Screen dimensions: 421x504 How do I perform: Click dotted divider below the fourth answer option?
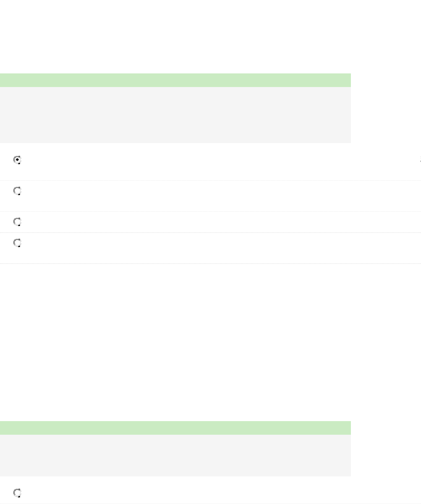(206, 264)
